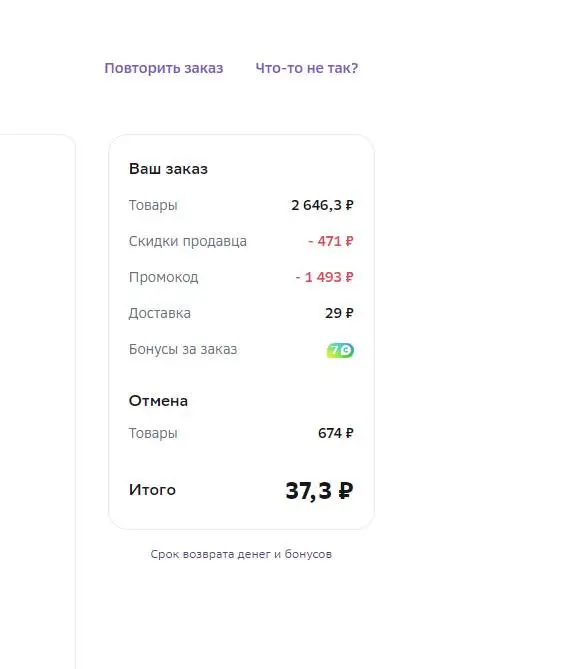578x669 pixels.
Task: Click the Доставка label
Action: (x=160, y=314)
